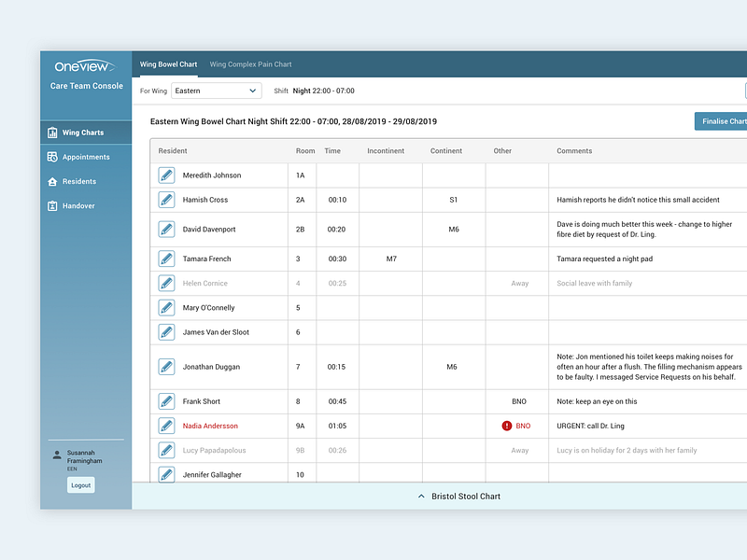
Task: Click the Continent column header
Action: point(446,151)
